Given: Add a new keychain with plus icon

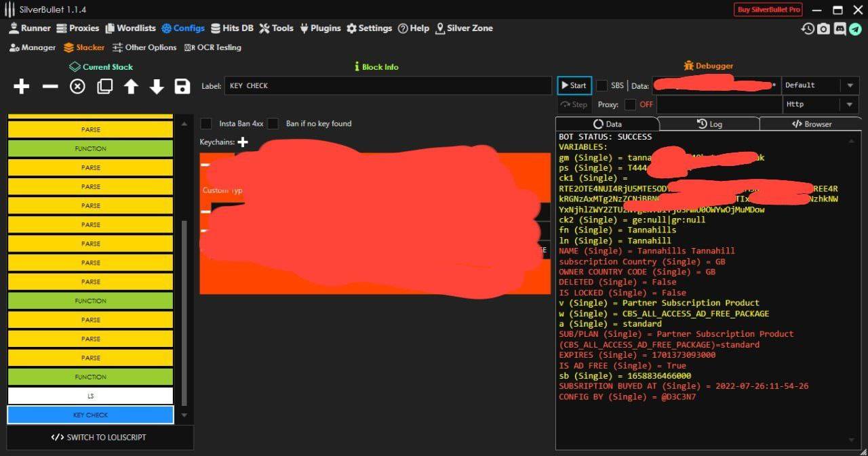Looking at the screenshot, I should [243, 142].
